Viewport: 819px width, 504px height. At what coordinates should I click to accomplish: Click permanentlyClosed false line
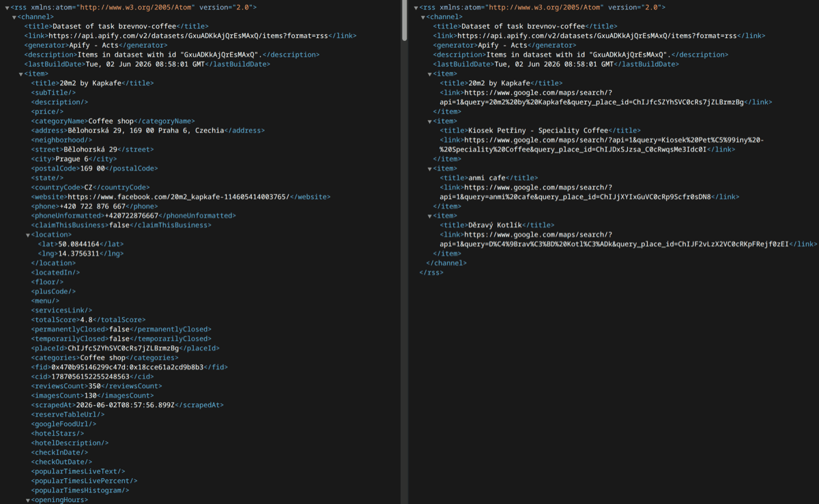tap(121, 329)
